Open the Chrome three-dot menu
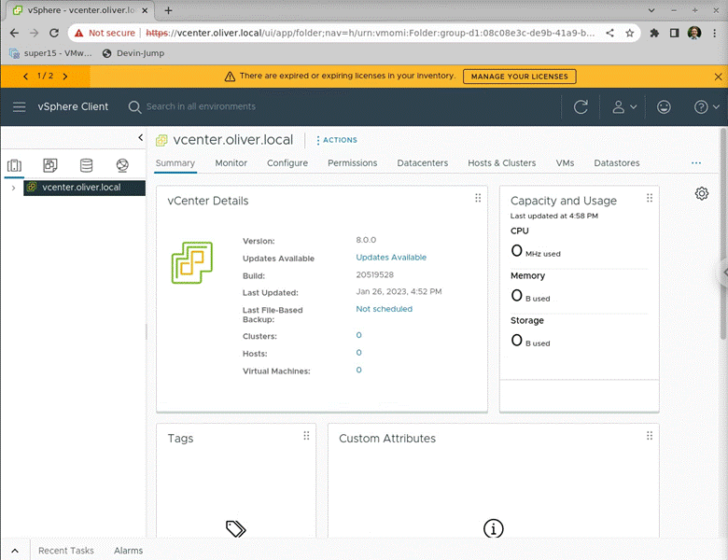The height and width of the screenshot is (560, 728). click(715, 33)
